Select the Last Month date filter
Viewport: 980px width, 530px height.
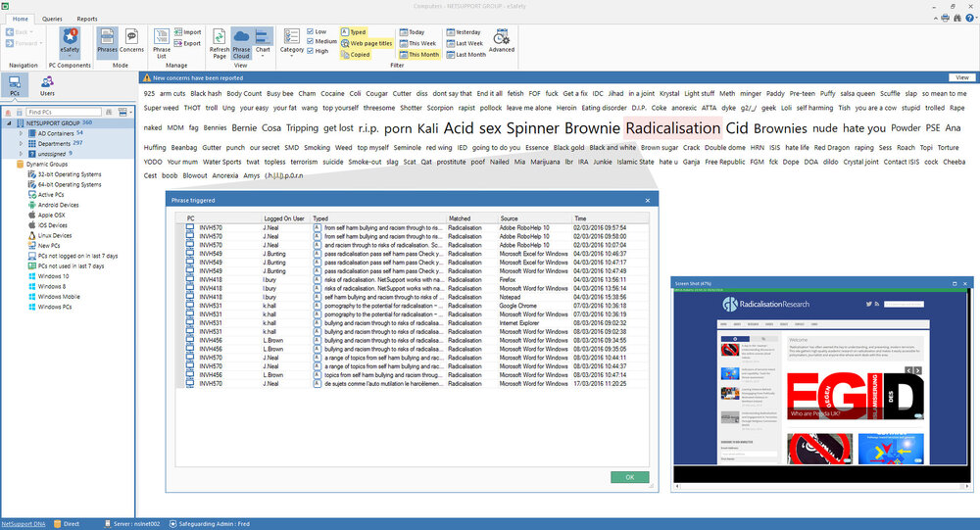click(x=465, y=55)
